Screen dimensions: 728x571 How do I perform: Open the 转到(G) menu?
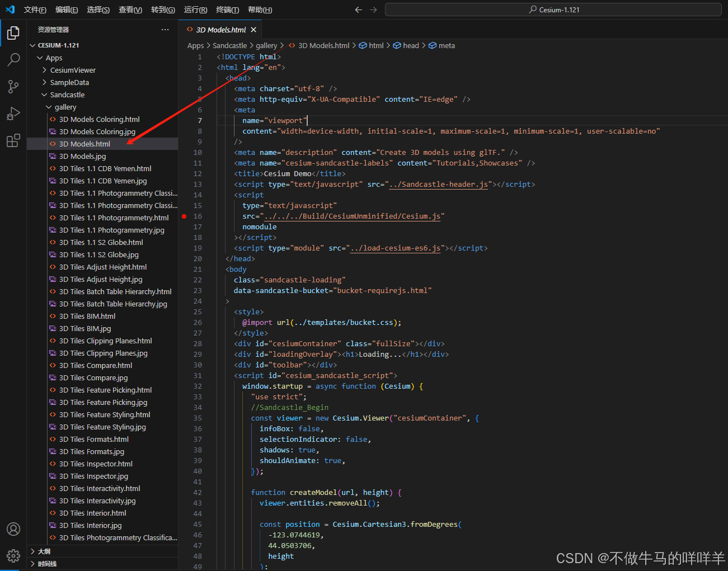(x=163, y=10)
